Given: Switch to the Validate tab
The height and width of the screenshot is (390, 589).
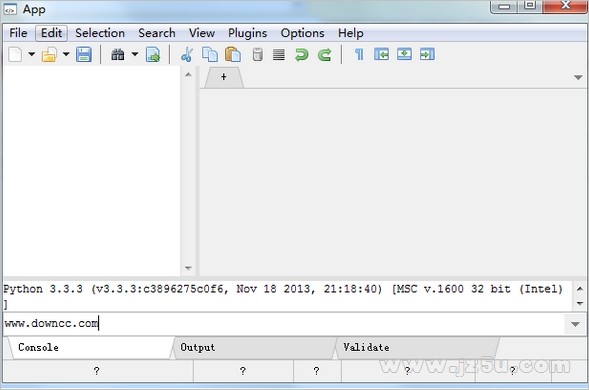Looking at the screenshot, I should coord(417,348).
